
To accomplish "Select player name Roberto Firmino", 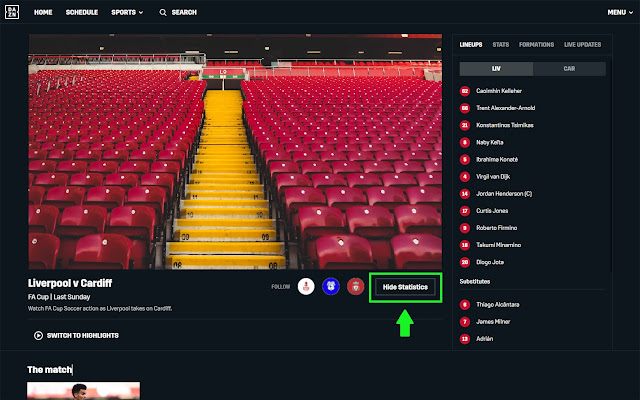I will tap(496, 228).
